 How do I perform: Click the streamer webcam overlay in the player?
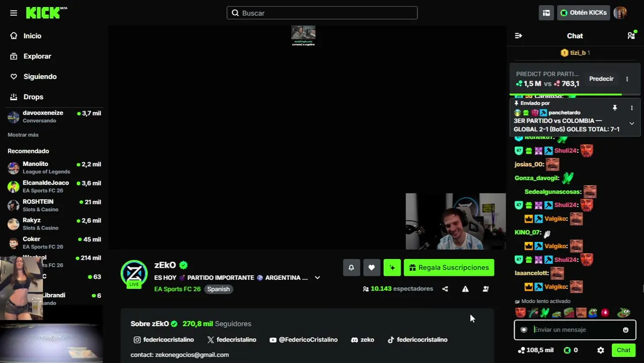coord(456,221)
